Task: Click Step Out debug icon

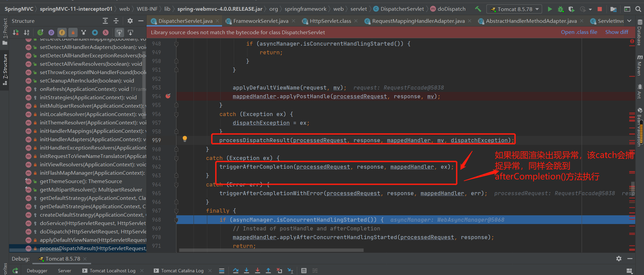Action: coord(268,271)
